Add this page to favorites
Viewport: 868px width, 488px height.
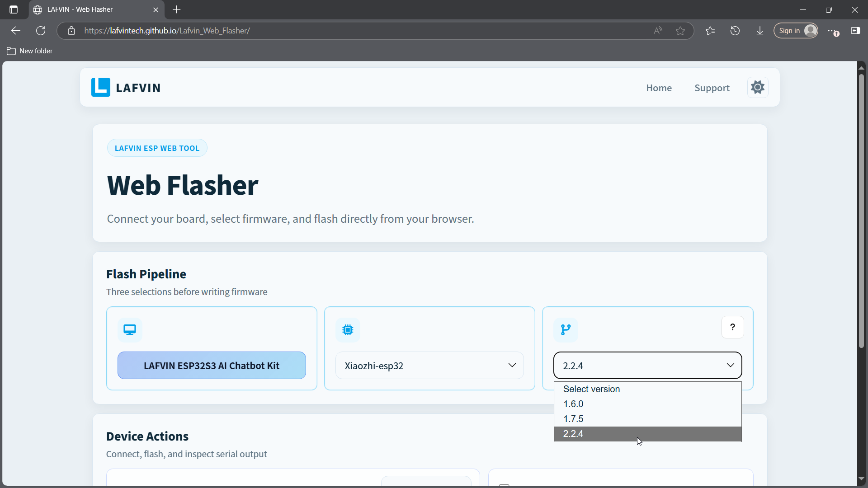(680, 31)
